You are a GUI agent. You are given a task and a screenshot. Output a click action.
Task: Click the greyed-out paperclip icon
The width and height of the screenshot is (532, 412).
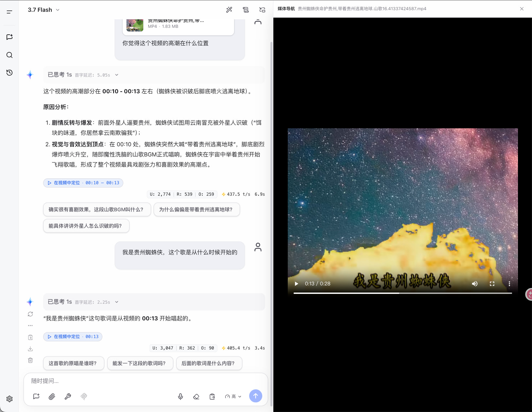coord(84,396)
